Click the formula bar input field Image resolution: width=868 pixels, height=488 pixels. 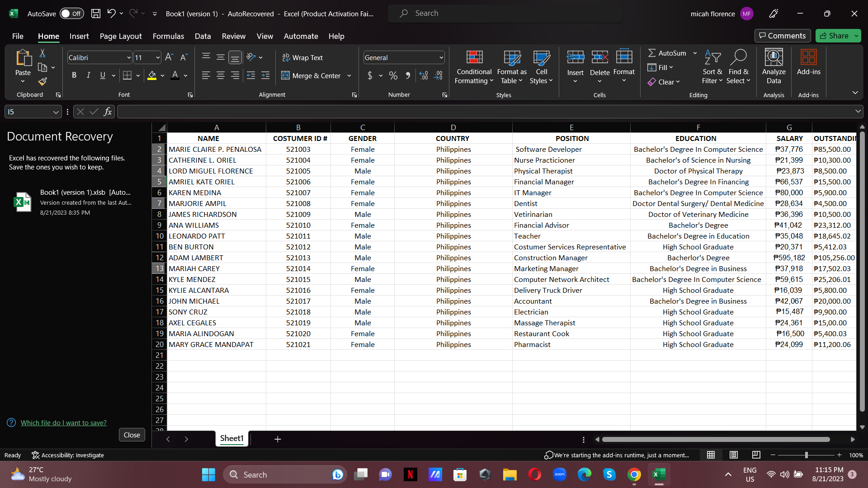point(485,112)
